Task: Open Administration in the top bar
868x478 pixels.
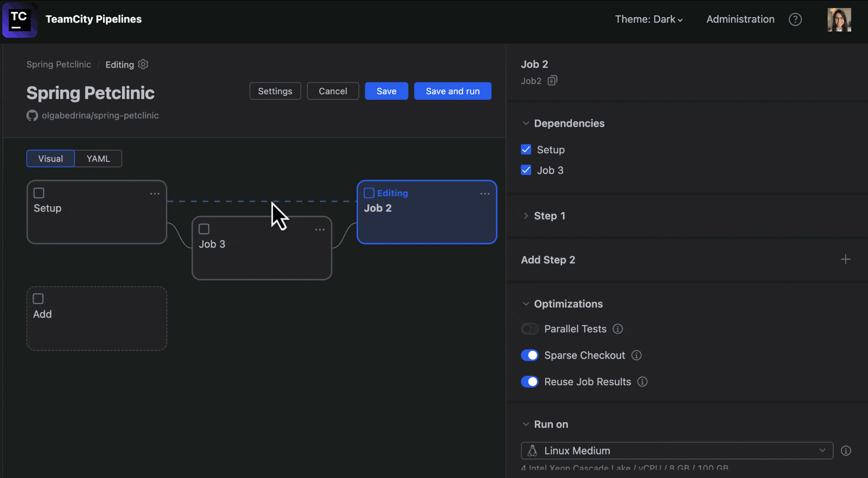Action: click(x=740, y=19)
